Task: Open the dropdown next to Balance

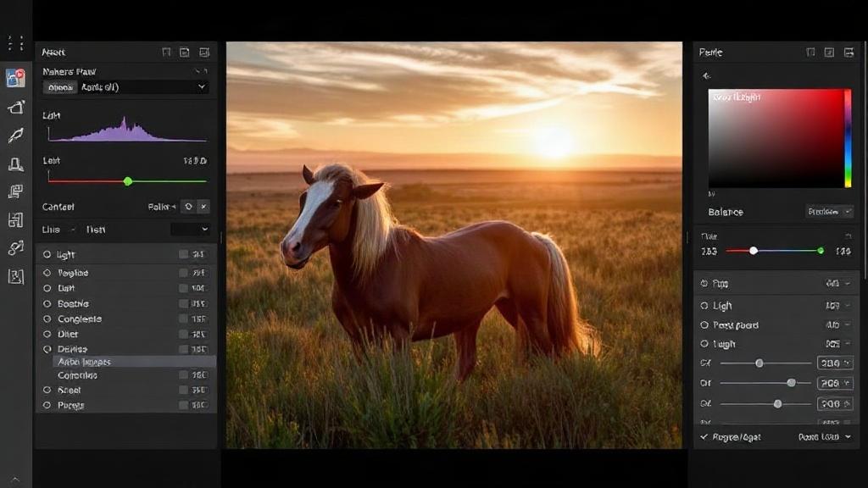Action: pyautogui.click(x=829, y=211)
